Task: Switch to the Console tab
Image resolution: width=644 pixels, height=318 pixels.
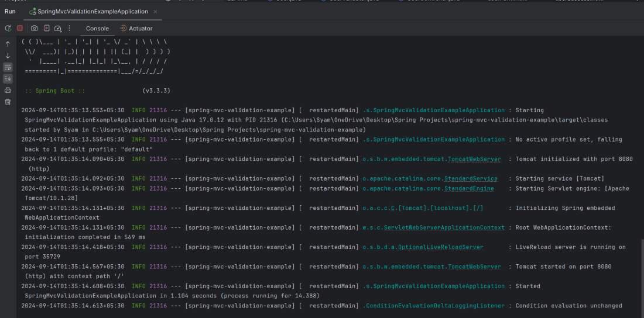Action: coord(97,28)
